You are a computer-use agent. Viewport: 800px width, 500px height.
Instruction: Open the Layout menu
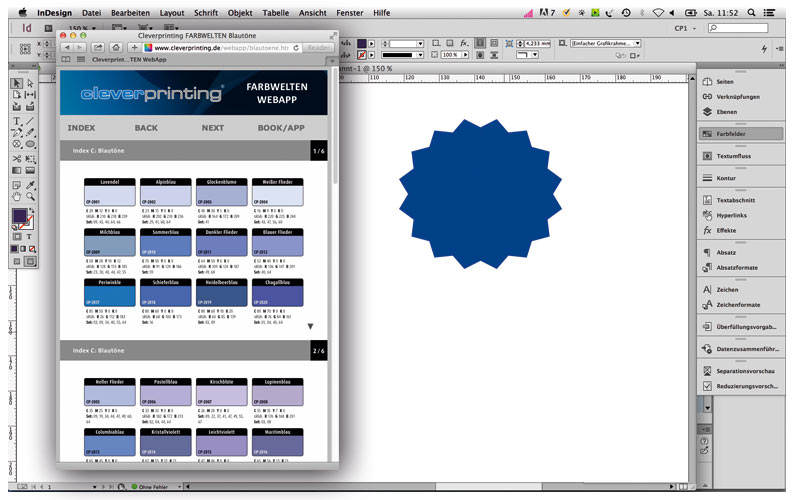172,13
